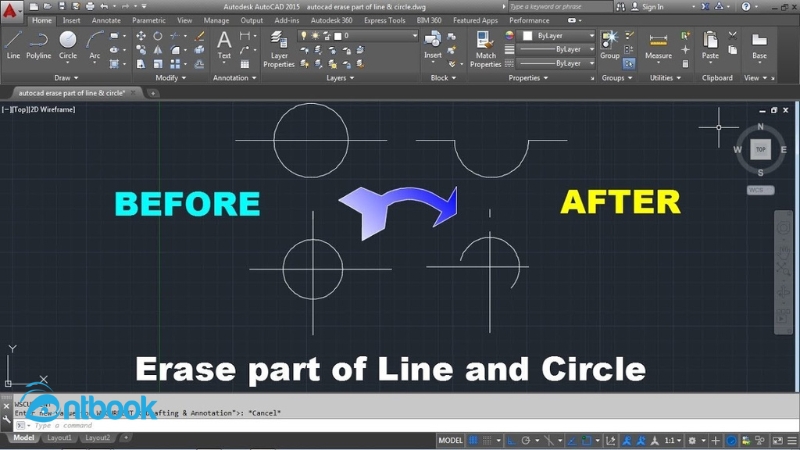Click the Linear Dimension tool icon
This screenshot has width=800, height=450.
coord(245,36)
